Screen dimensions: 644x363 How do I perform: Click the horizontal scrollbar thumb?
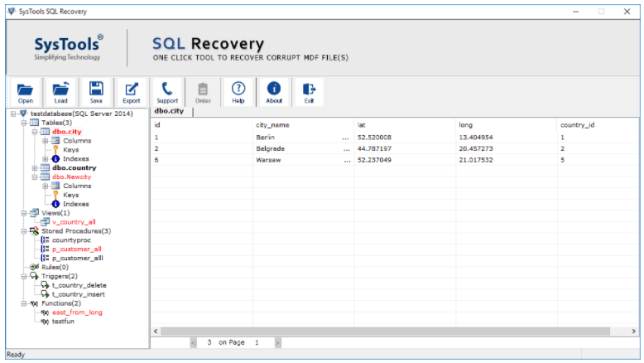385,332
